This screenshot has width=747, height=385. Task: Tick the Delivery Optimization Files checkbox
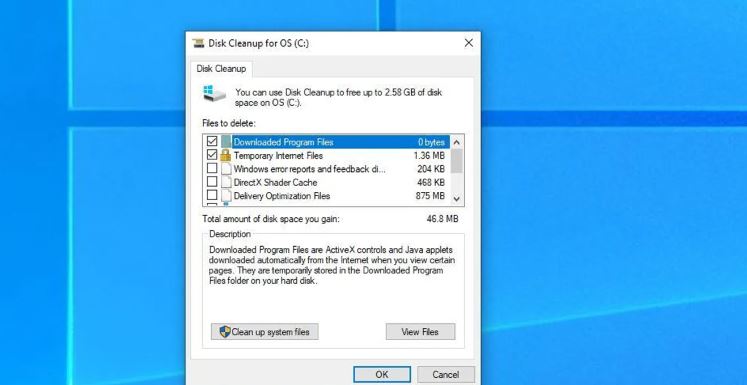tap(212, 195)
